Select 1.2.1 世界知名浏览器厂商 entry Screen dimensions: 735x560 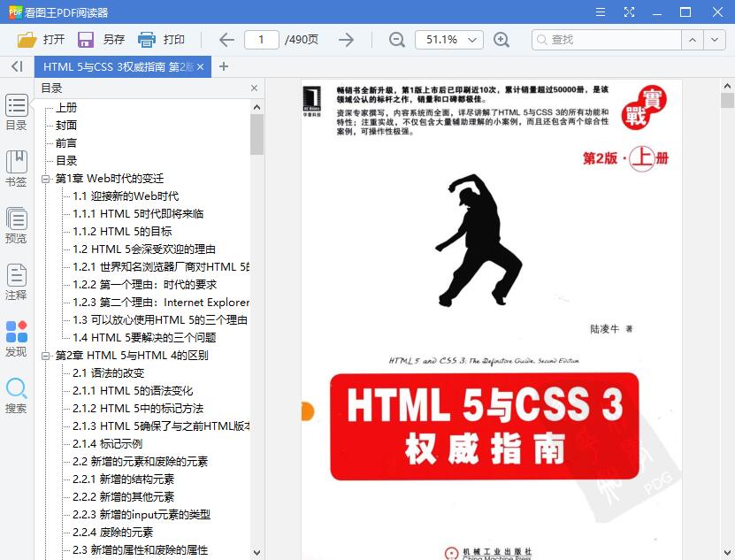pos(161,267)
